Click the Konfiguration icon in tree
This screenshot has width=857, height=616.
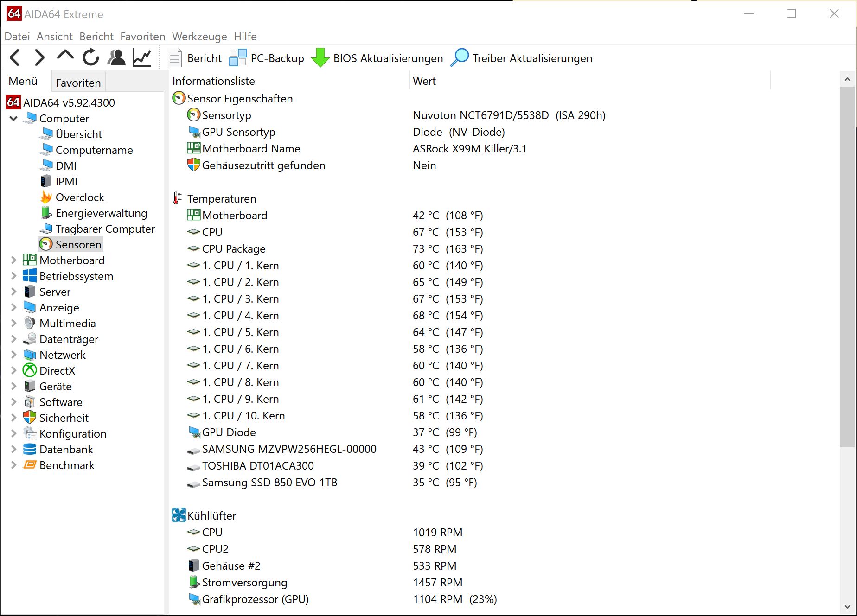point(30,433)
